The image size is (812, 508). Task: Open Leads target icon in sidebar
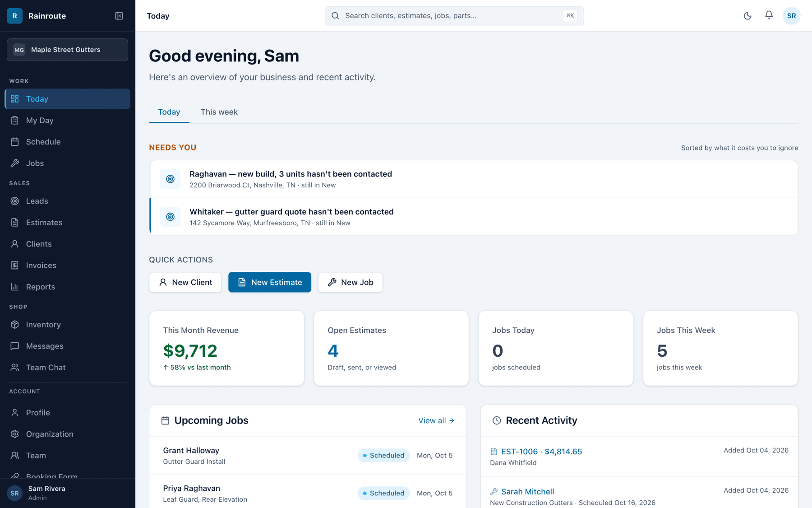tap(15, 201)
